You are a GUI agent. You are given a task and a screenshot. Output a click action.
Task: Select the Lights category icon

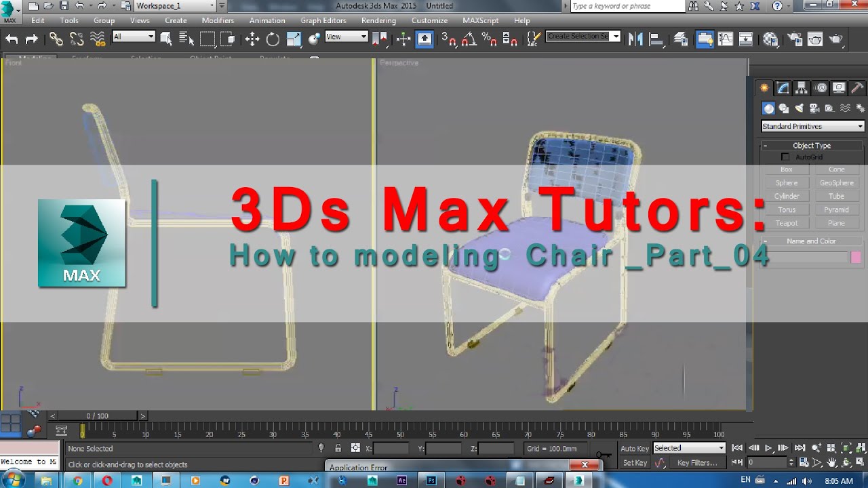click(799, 108)
